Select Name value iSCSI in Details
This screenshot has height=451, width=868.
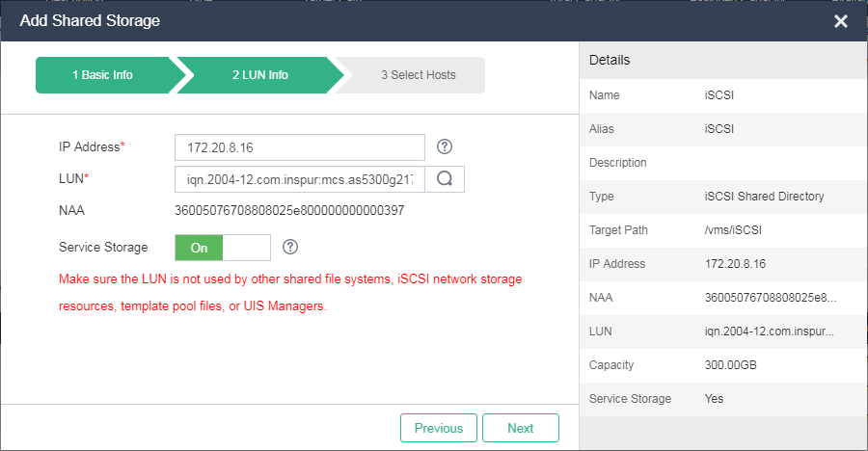(719, 95)
